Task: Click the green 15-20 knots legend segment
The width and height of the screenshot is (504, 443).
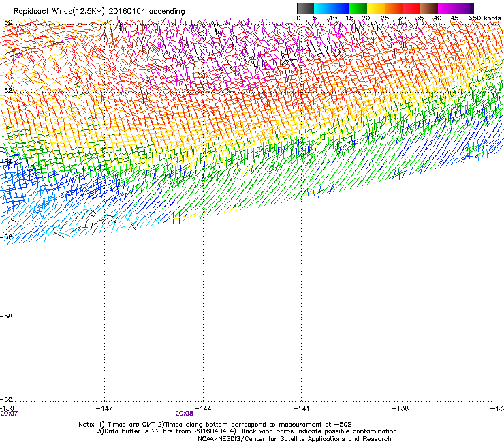Action: (x=358, y=8)
